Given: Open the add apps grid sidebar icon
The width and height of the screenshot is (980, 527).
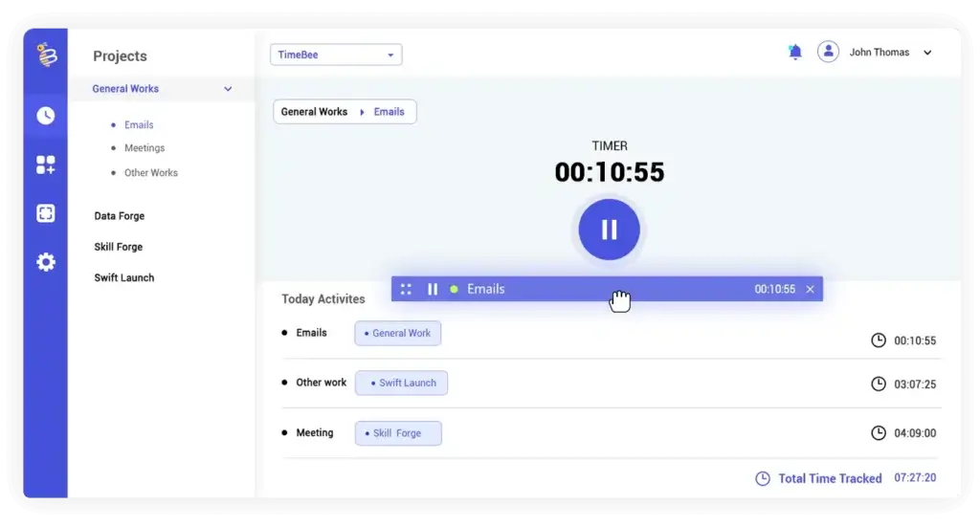Looking at the screenshot, I should coord(46,165).
